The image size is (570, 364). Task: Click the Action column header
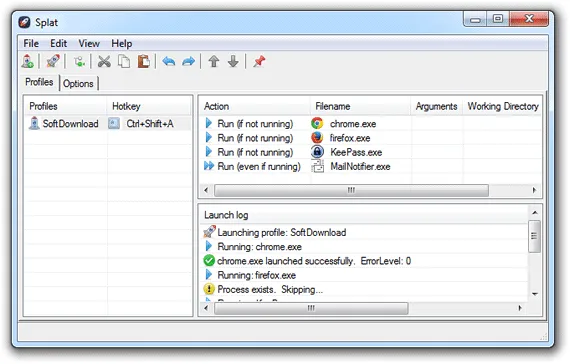(255, 106)
